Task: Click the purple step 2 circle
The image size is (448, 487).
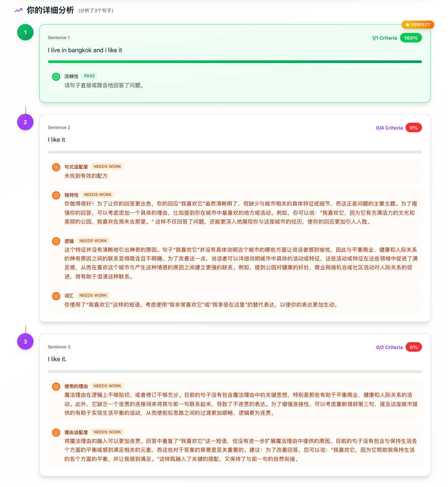Action: coord(25,122)
